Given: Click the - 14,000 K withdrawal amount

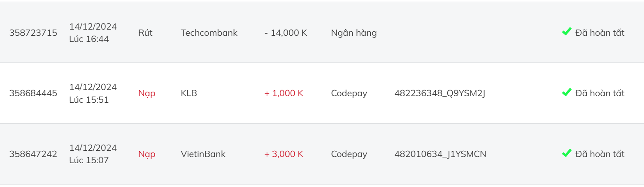Looking at the screenshot, I should (286, 33).
